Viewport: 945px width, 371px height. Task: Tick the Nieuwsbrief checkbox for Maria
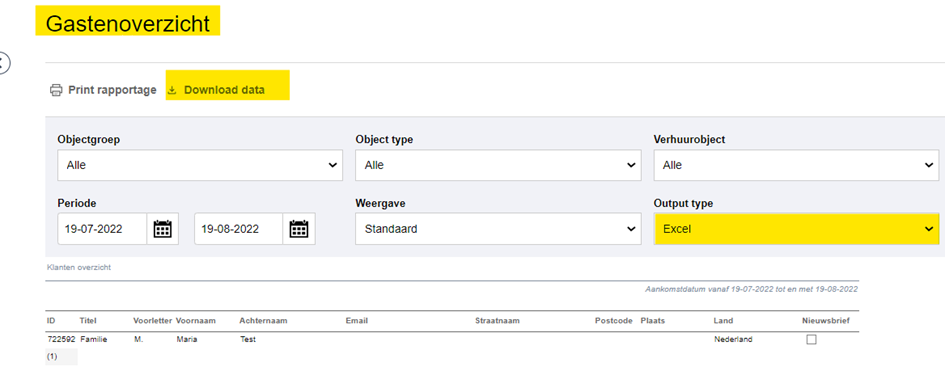tap(811, 340)
